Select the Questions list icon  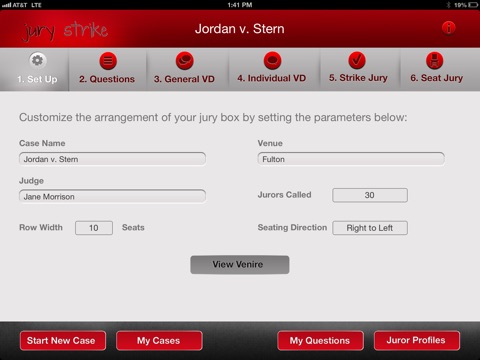click(x=108, y=61)
